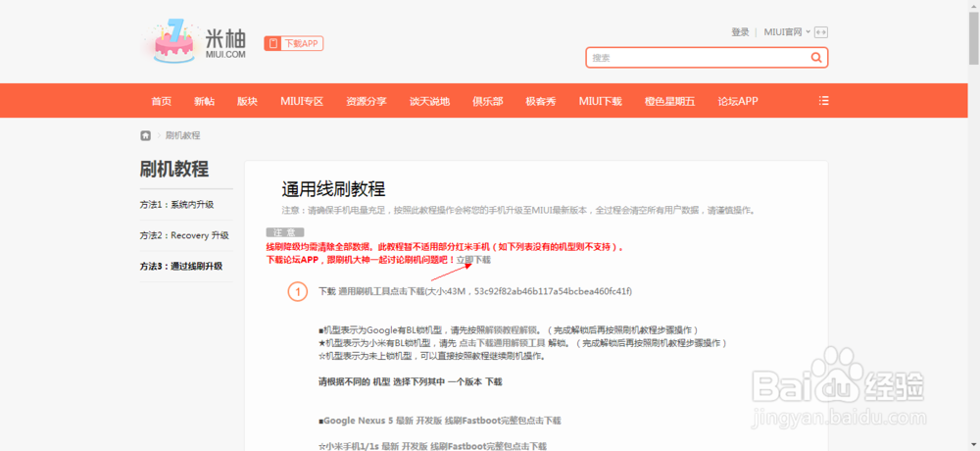Screen dimensions: 980x451
Task: Click the vertical scrollbar thumb
Action: tap(974, 37)
